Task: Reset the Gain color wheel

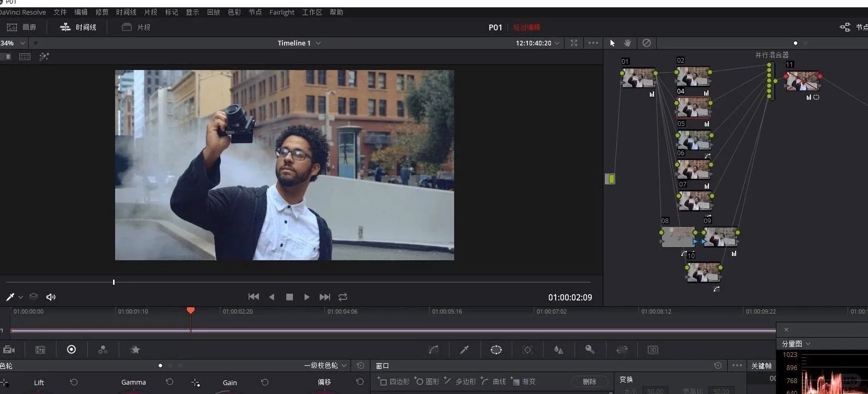Action: pyautogui.click(x=265, y=382)
